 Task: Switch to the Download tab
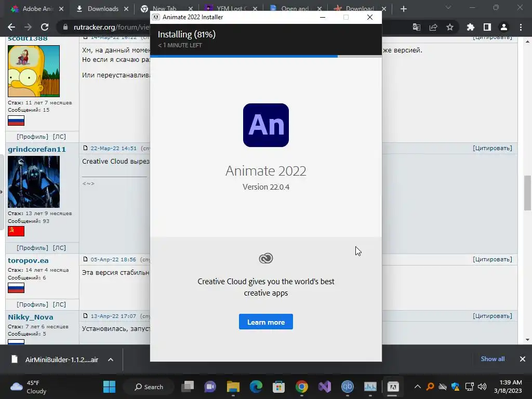[x=359, y=9]
